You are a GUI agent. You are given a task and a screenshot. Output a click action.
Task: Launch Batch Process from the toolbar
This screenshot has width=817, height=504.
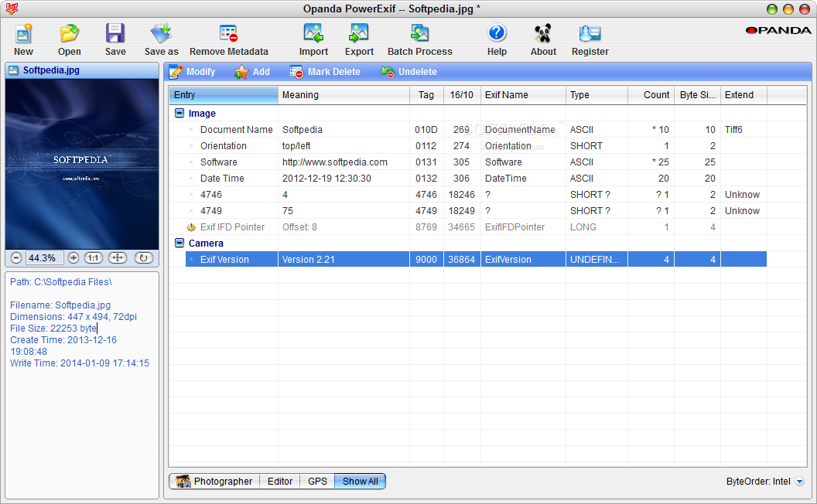pyautogui.click(x=419, y=33)
